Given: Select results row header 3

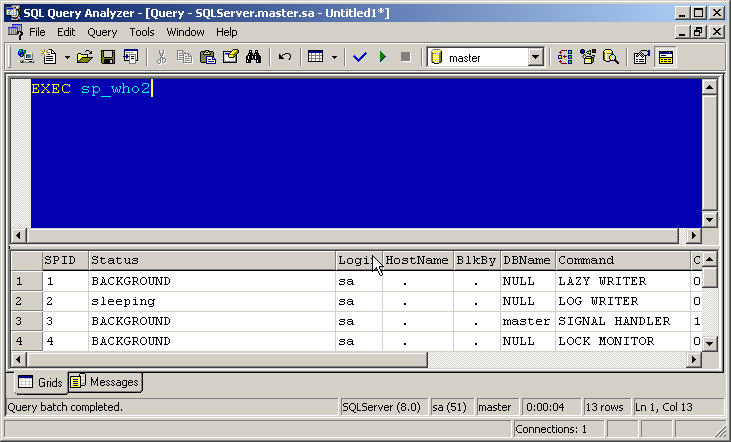Looking at the screenshot, I should click(x=26, y=321).
